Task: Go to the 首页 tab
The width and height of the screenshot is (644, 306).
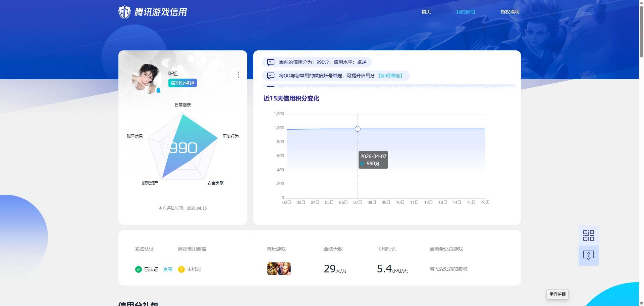Action: 426,12
